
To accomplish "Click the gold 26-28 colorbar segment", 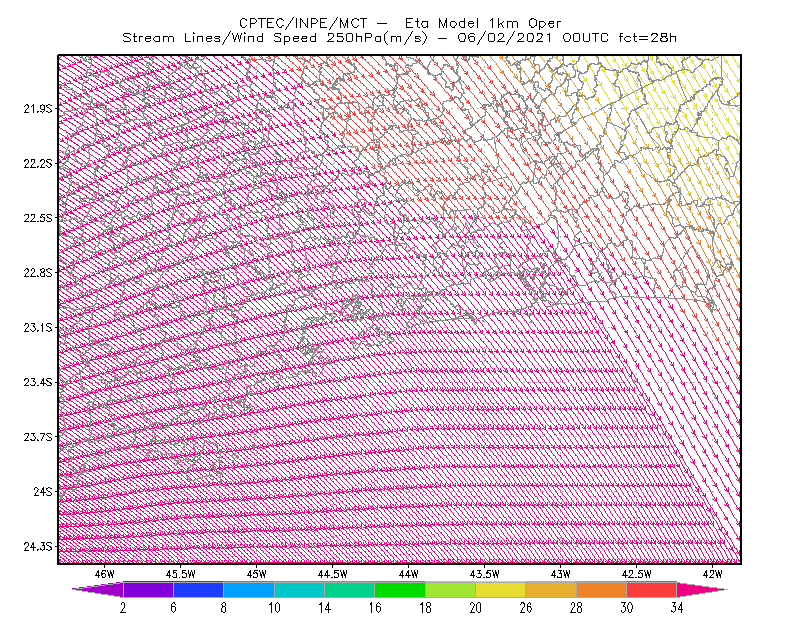I will tap(551, 589).
